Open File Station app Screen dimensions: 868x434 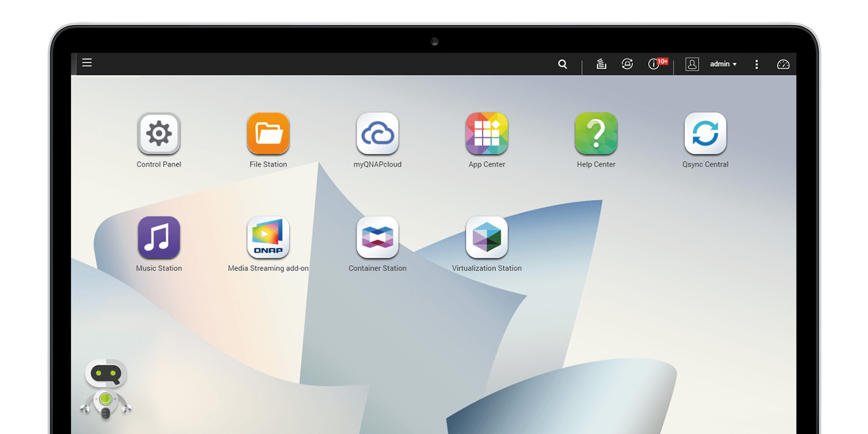pyautogui.click(x=268, y=134)
